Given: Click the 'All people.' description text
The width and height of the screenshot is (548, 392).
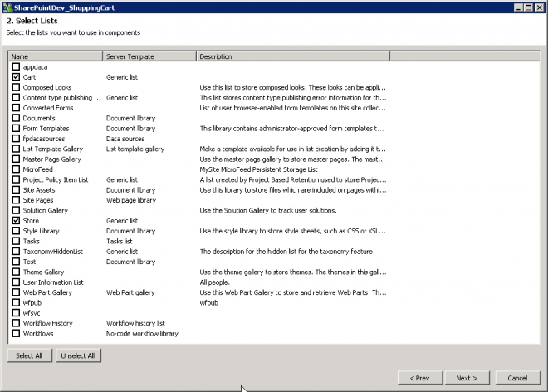Looking at the screenshot, I should (214, 282).
